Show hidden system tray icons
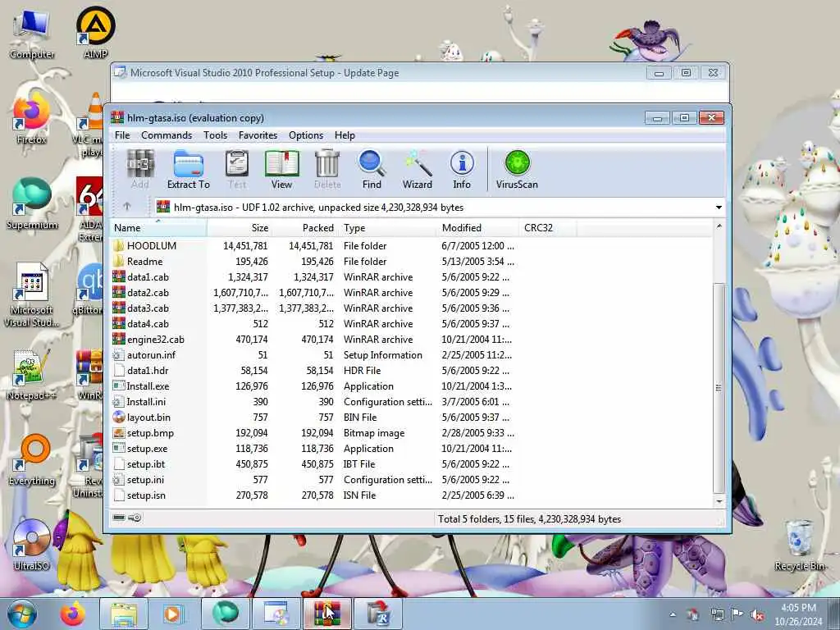This screenshot has height=630, width=840. coord(673,614)
